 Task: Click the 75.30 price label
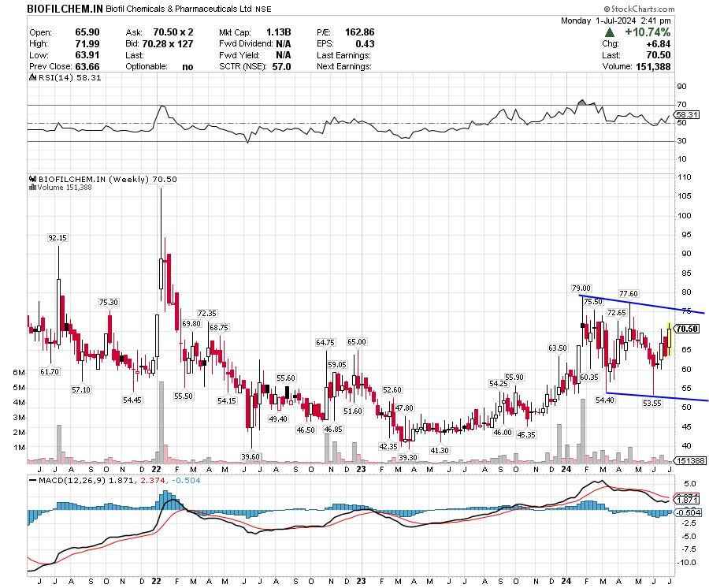tap(109, 302)
